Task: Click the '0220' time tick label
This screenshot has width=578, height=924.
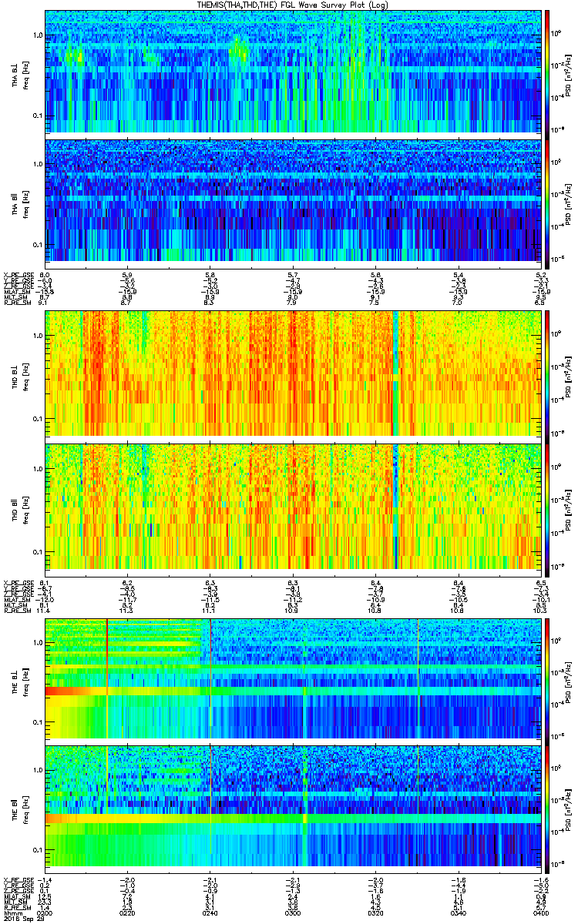Action: click(x=128, y=912)
